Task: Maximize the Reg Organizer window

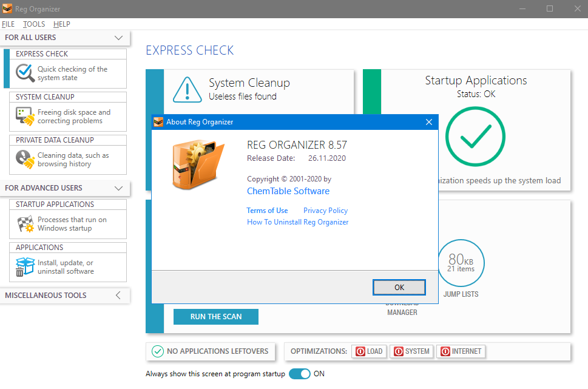Action: click(x=550, y=8)
